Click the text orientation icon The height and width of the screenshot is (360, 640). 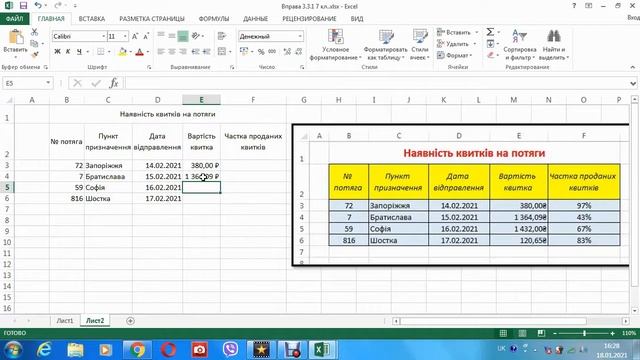pyautogui.click(x=196, y=36)
